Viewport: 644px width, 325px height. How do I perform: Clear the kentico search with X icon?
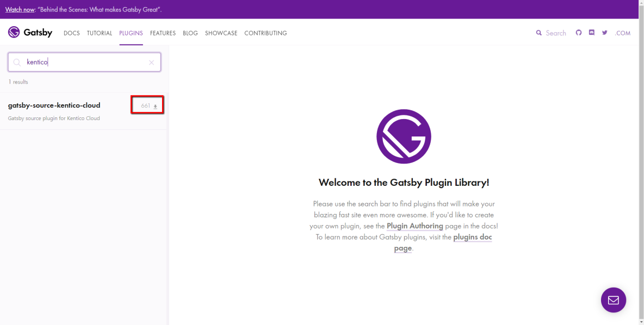pos(152,62)
